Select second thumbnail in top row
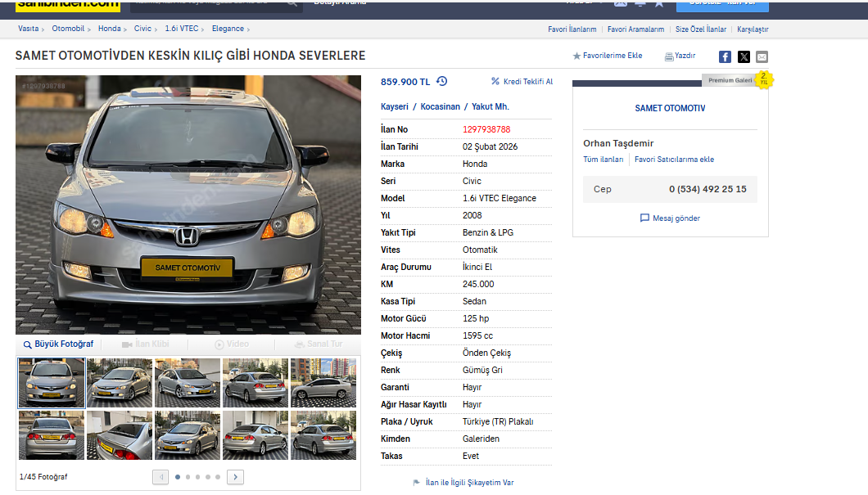The width and height of the screenshot is (868, 495). coord(120,383)
